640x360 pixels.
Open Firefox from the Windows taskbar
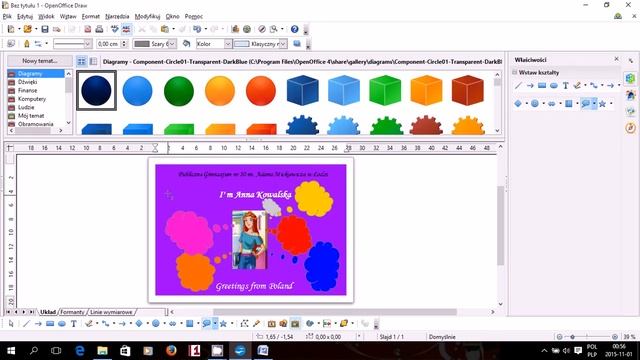tap(171, 351)
